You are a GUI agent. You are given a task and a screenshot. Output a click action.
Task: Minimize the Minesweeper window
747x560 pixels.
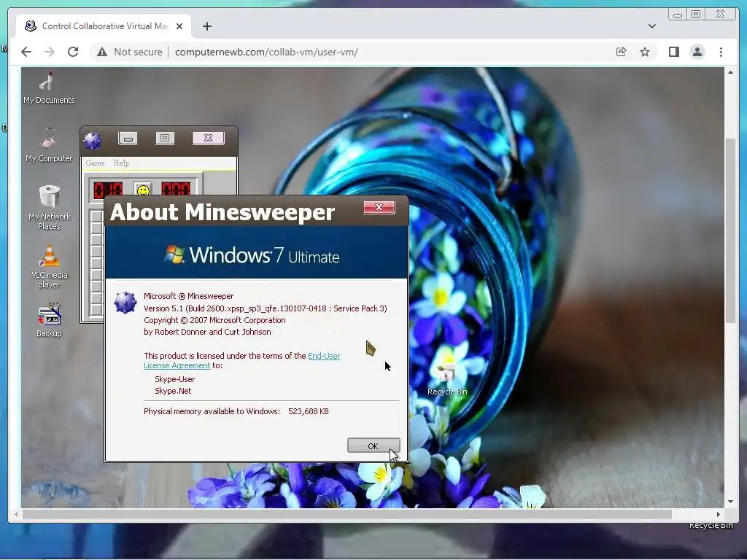(x=128, y=139)
